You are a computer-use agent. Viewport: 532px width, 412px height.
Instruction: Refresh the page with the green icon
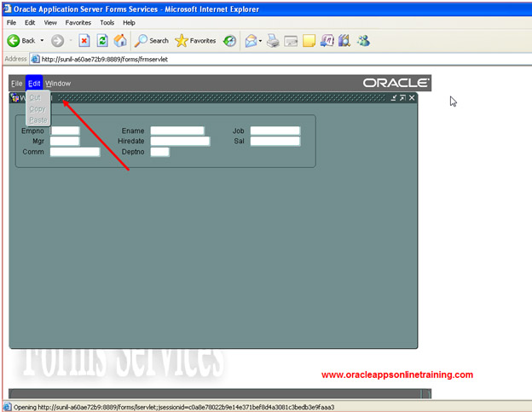coord(102,40)
